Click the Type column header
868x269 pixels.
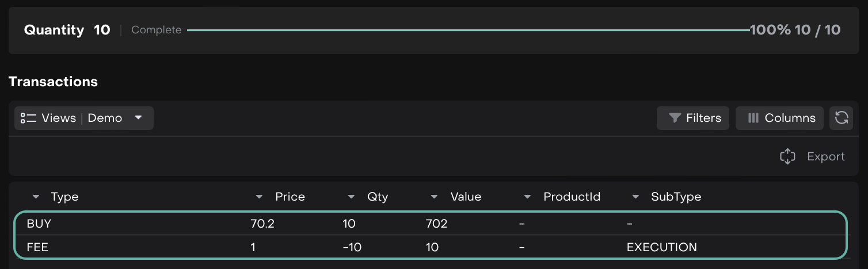click(x=64, y=197)
